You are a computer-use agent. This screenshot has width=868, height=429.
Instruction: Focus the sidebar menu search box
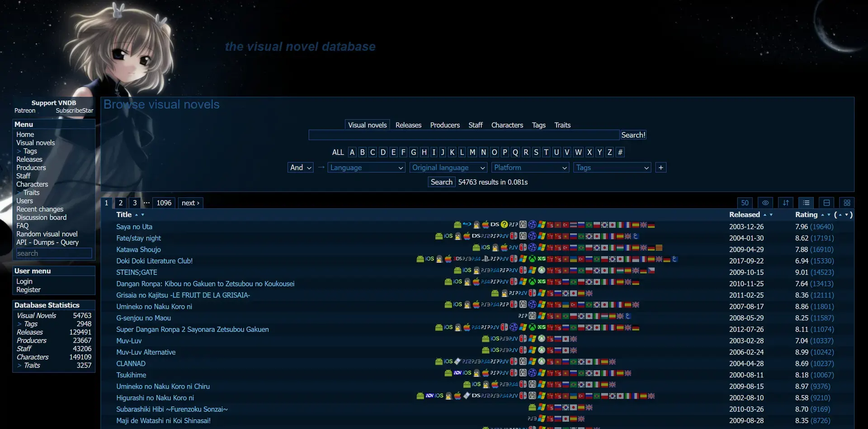(x=54, y=253)
